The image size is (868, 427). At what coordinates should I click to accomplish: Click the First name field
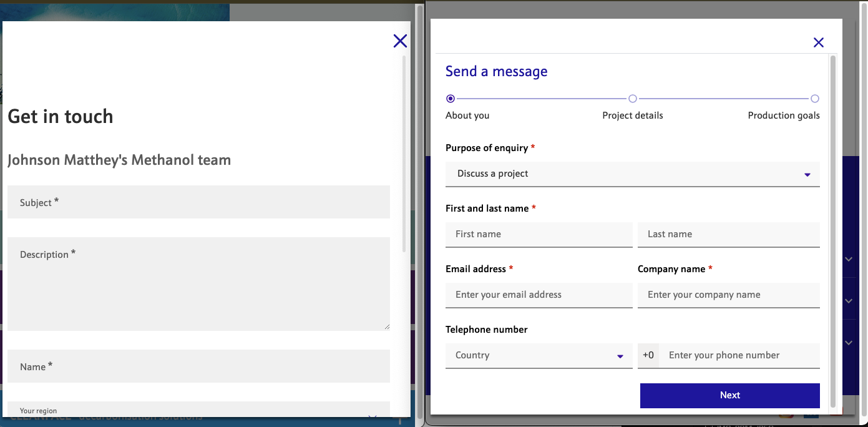click(539, 235)
